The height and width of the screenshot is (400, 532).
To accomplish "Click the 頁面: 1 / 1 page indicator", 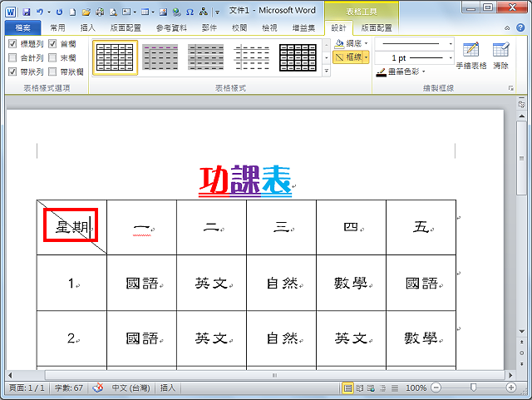I will 27,388.
